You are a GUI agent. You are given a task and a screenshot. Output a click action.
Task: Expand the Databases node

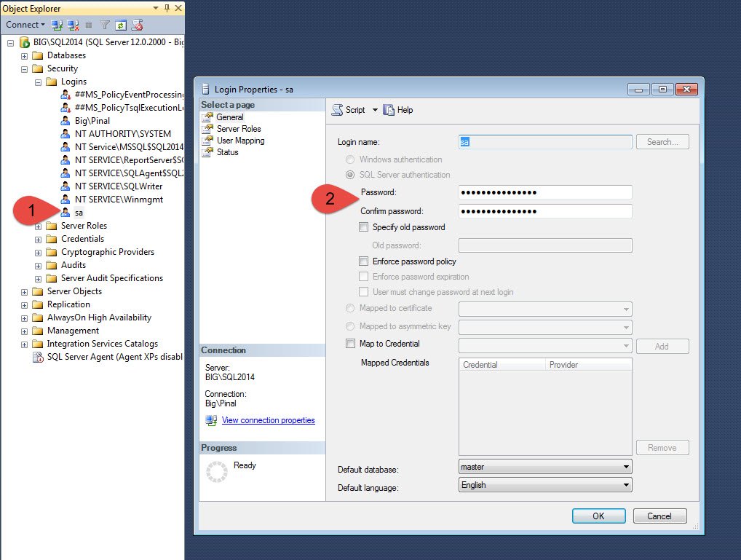[x=24, y=56]
